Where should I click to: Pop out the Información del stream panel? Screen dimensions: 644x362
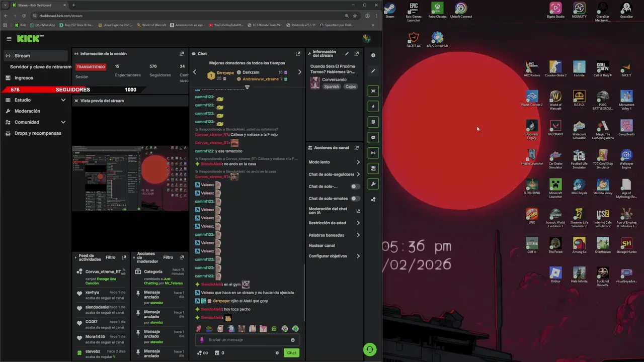tap(357, 54)
